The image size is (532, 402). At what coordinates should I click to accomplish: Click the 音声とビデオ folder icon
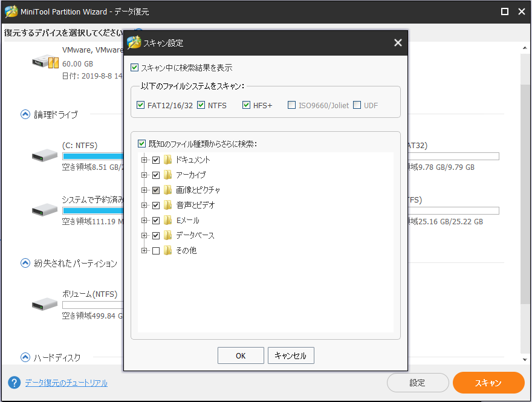pos(167,206)
